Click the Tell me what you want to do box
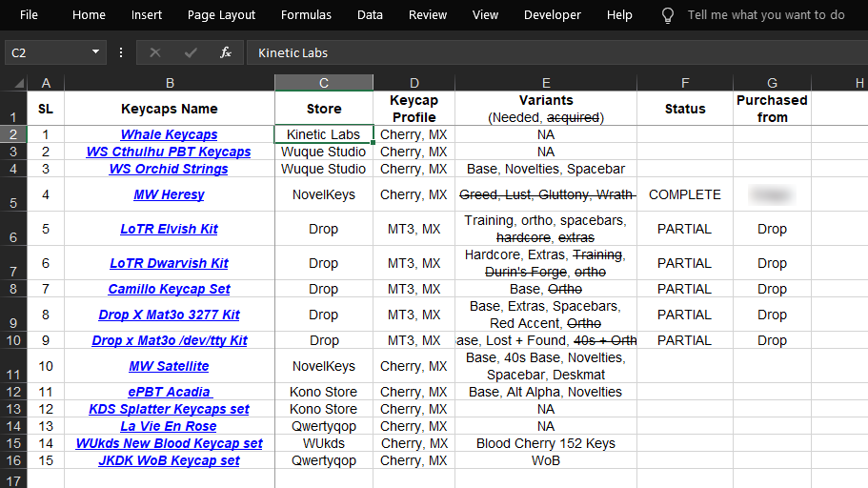 point(766,15)
